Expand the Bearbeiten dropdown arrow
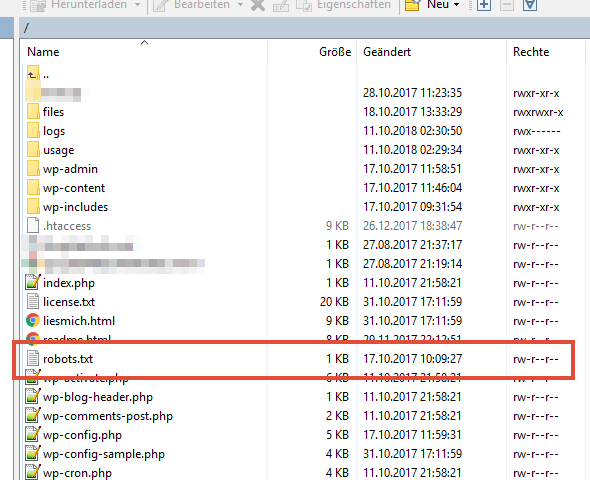This screenshot has height=480, width=590. [x=240, y=5]
